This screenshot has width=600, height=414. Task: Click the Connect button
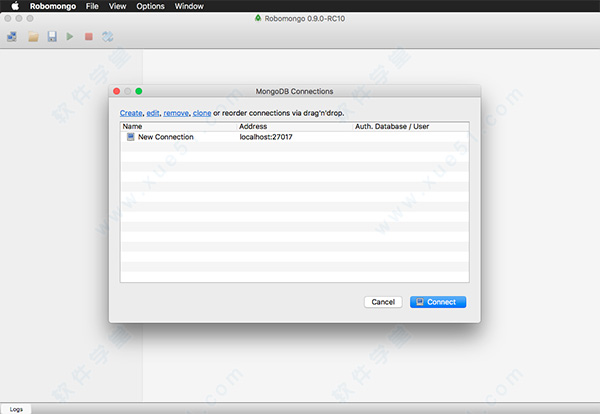click(438, 302)
